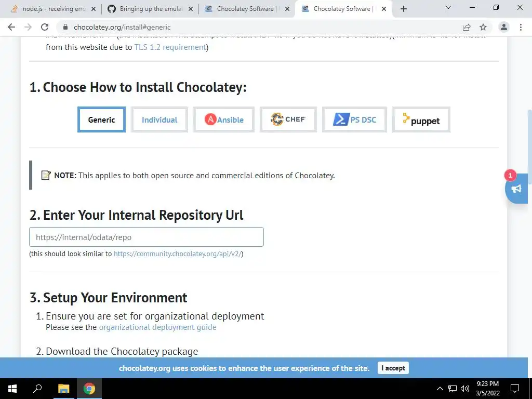Screen dimensions: 532x399
Task: Choose the Puppet install option
Action: point(421,119)
